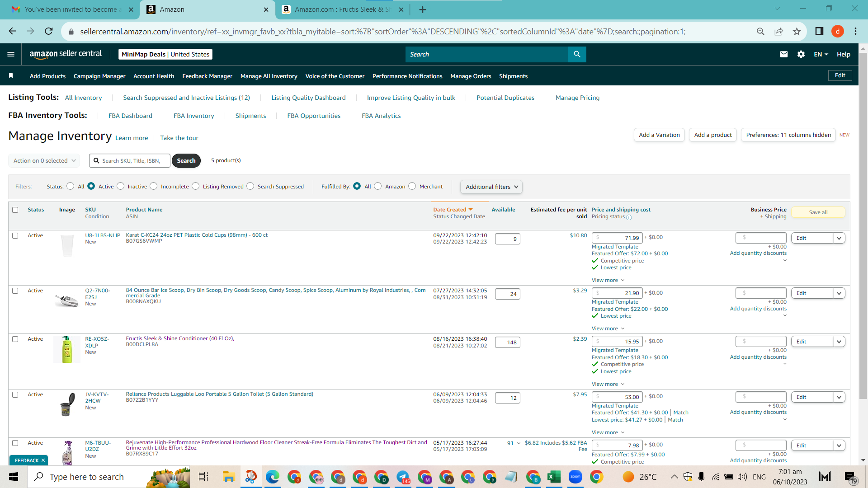Select checkbox for Fructis Conditioner row
868x488 pixels.
pyautogui.click(x=15, y=339)
